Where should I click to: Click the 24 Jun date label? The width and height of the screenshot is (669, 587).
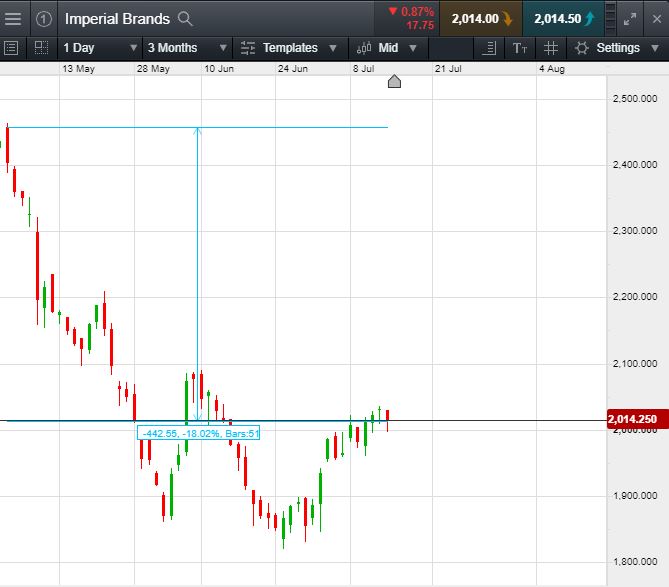point(293,69)
